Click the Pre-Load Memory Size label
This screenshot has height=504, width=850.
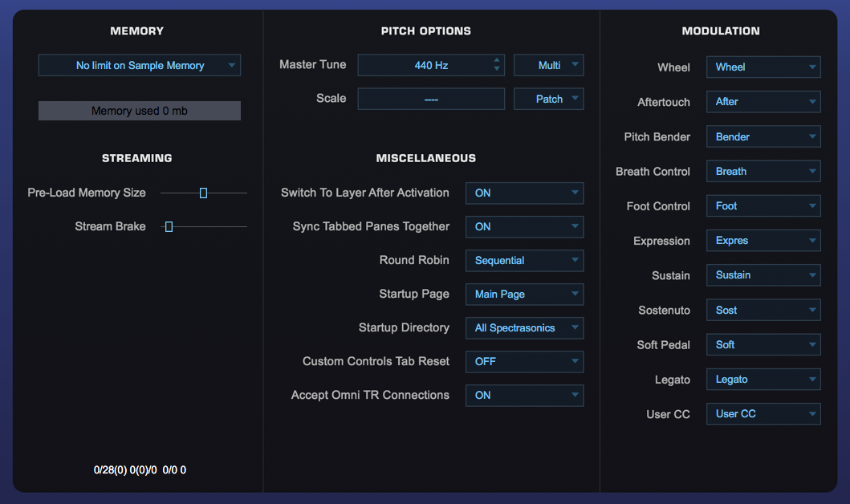point(87,193)
